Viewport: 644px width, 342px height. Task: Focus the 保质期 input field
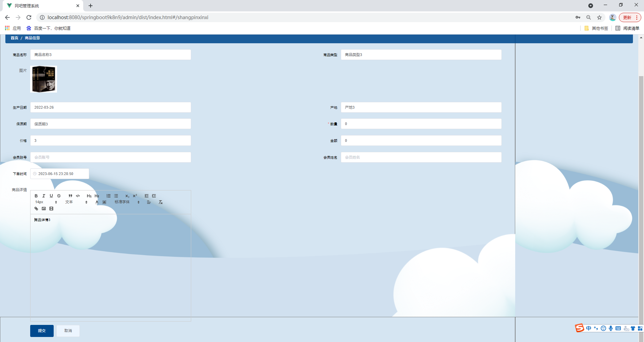[x=111, y=124]
